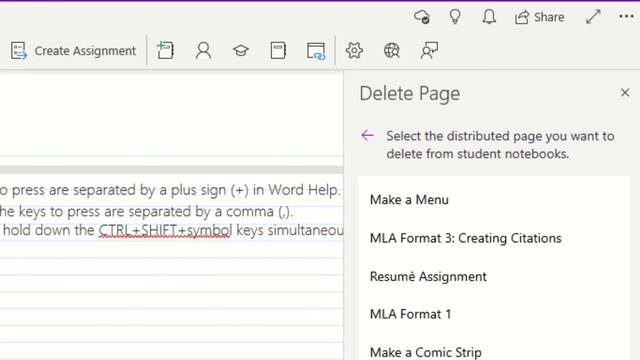
Task: Click the notebook section icon
Action: tap(278, 51)
